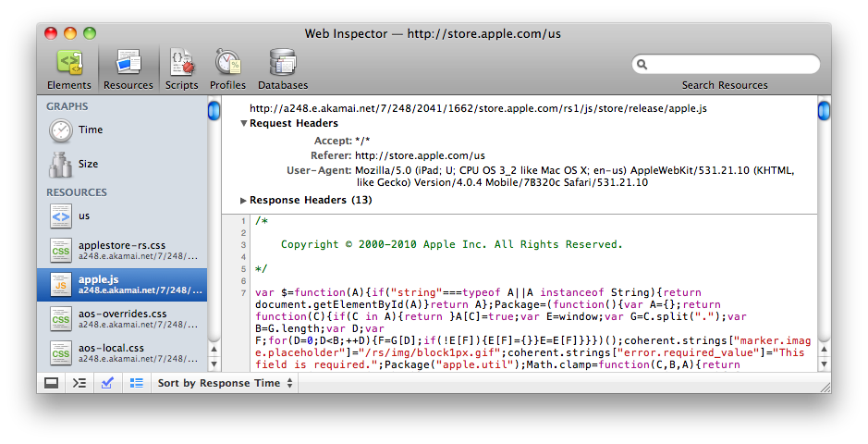Expand the Response Headers (13) section
Image resolution: width=868 pixels, height=444 pixels.
pyautogui.click(x=243, y=201)
